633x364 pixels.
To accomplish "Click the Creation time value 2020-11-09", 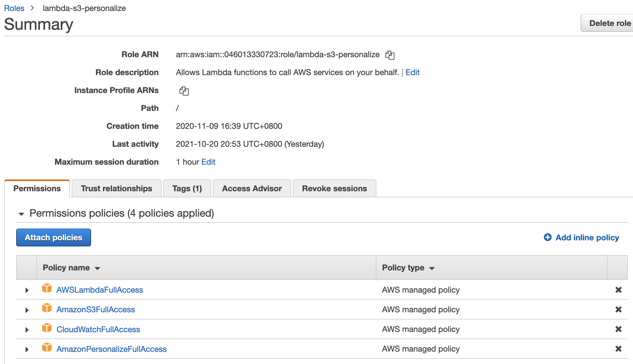I will 229,126.
